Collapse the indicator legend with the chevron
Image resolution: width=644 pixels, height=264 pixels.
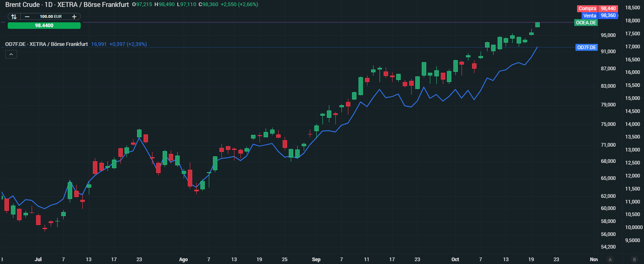(x=11, y=54)
